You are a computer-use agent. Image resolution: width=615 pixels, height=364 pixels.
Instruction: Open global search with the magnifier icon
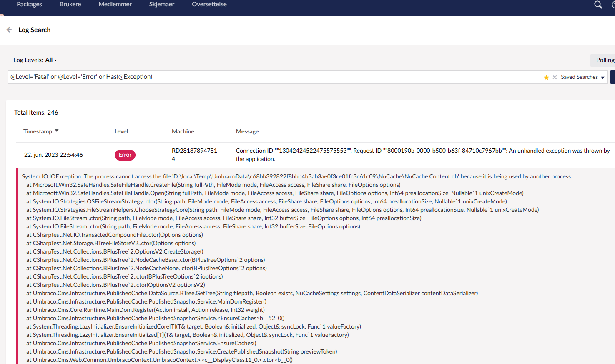(598, 5)
